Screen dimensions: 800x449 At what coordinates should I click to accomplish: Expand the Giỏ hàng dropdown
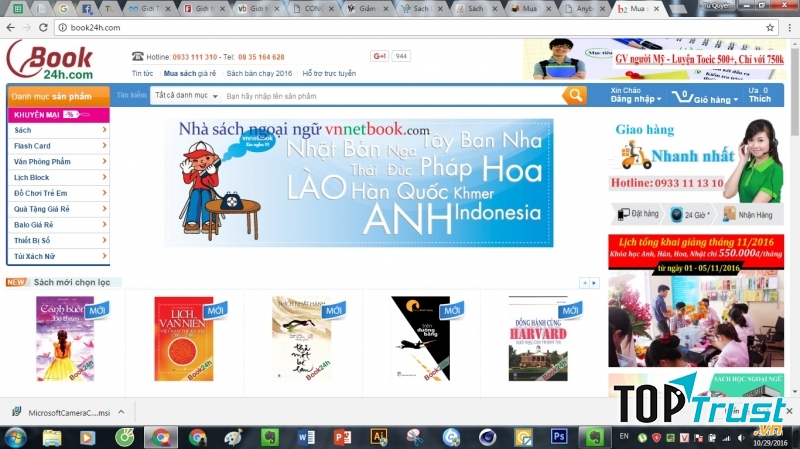click(x=716, y=100)
